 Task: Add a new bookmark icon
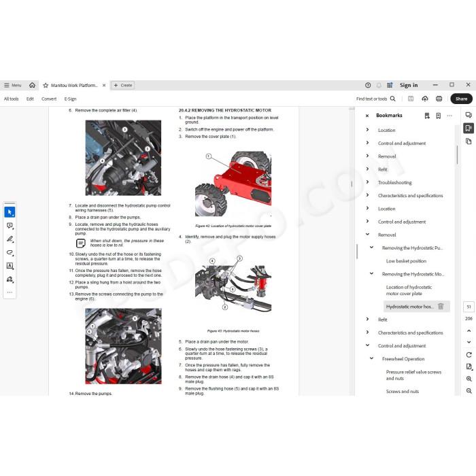pyautogui.click(x=439, y=116)
